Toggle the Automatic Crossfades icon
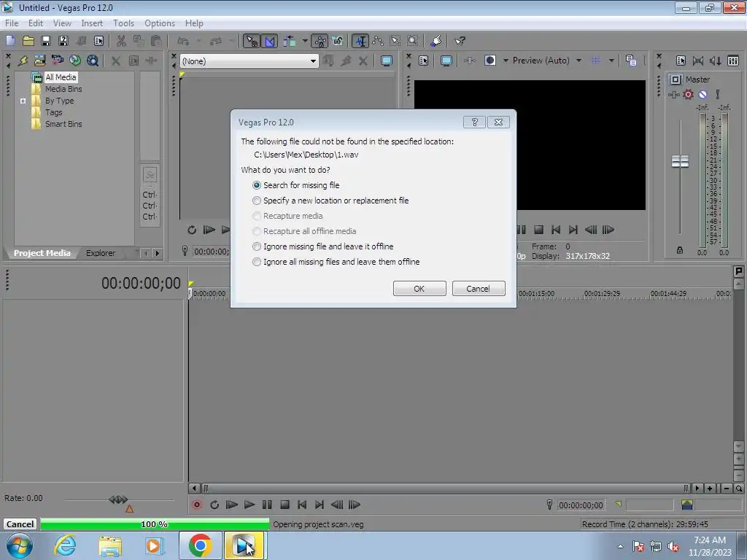 [x=270, y=42]
